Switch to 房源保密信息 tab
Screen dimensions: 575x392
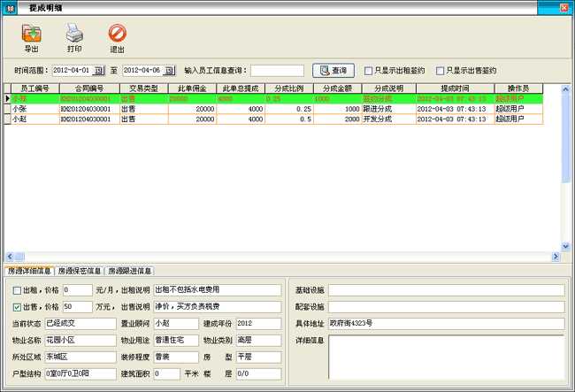pyautogui.click(x=80, y=271)
